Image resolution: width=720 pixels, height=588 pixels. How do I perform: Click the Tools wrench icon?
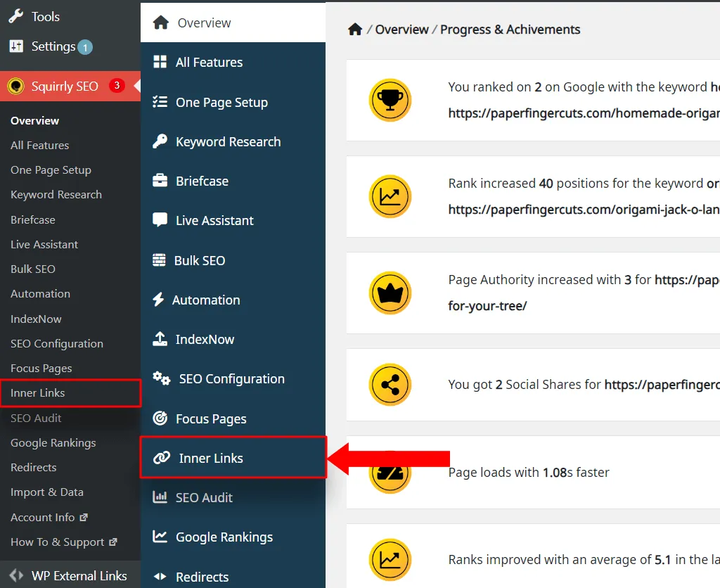click(16, 17)
